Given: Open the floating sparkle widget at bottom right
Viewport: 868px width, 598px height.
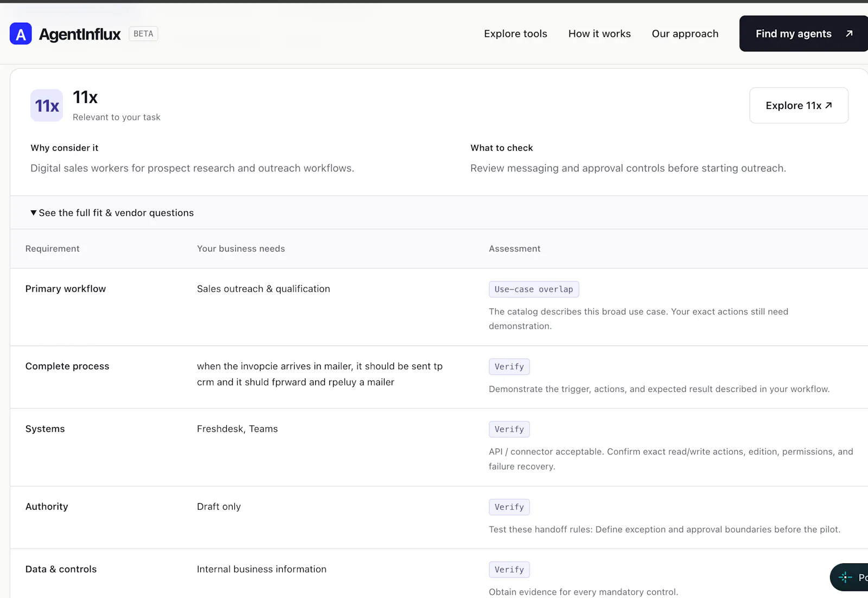Looking at the screenshot, I should pyautogui.click(x=850, y=577).
